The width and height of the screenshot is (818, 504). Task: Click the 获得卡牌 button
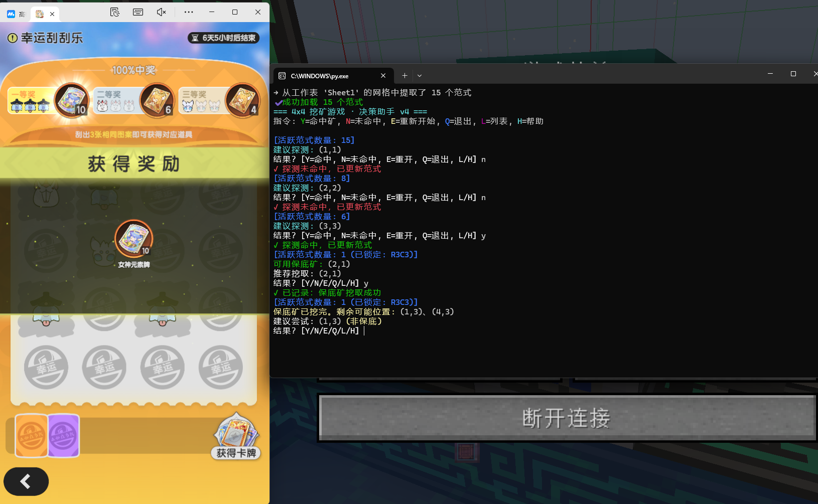(x=236, y=436)
